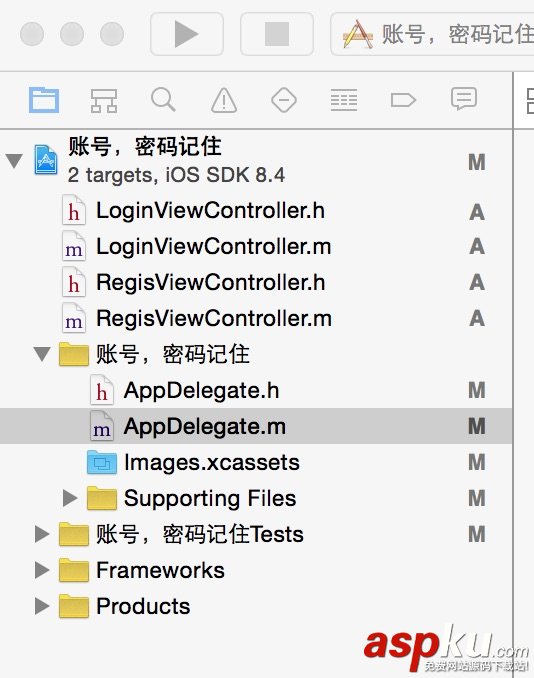Select the Supporting Files folder
Viewport: 534px width, 678px height.
tap(102, 498)
